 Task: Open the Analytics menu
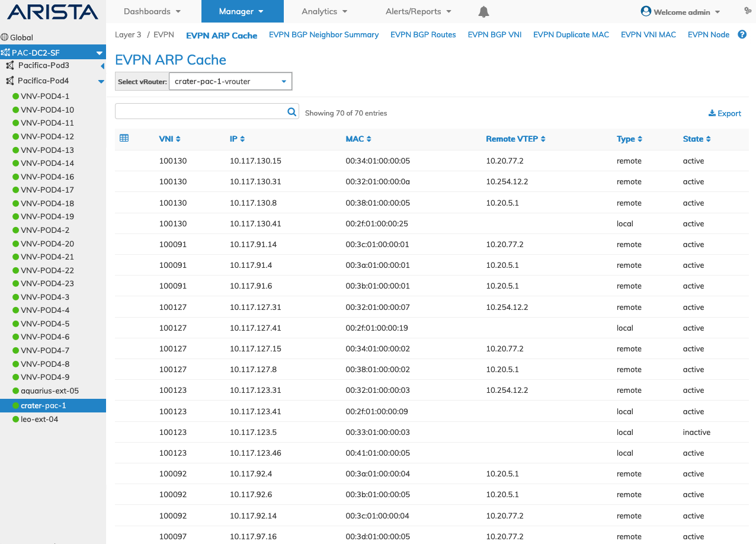tap(325, 11)
